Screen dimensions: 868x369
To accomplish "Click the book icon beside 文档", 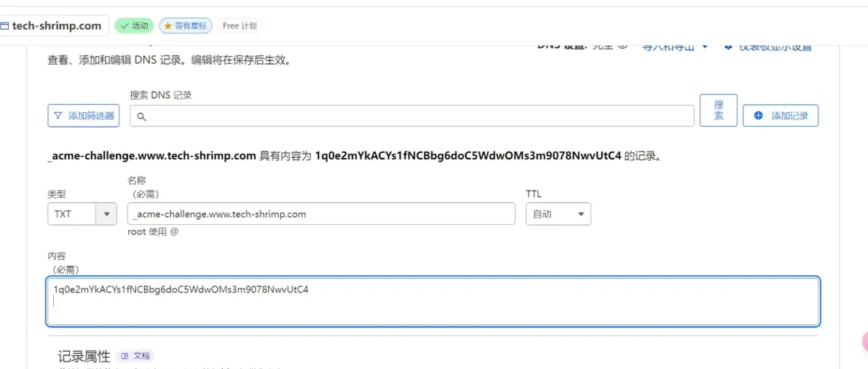I will [x=125, y=356].
